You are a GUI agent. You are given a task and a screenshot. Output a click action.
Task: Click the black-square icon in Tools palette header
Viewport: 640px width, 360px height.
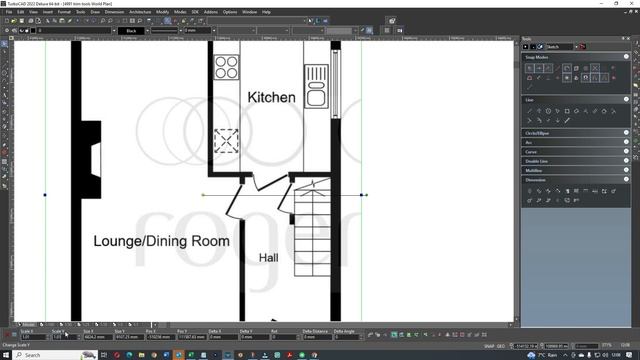pyautogui.click(x=525, y=47)
